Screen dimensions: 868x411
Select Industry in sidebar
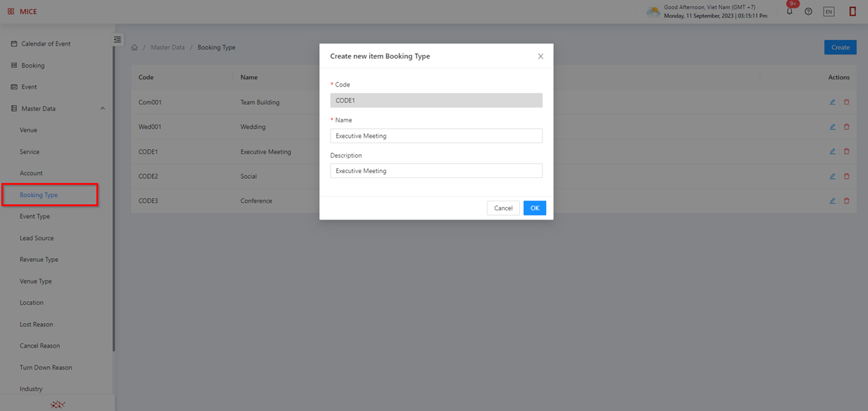pyautogui.click(x=31, y=389)
